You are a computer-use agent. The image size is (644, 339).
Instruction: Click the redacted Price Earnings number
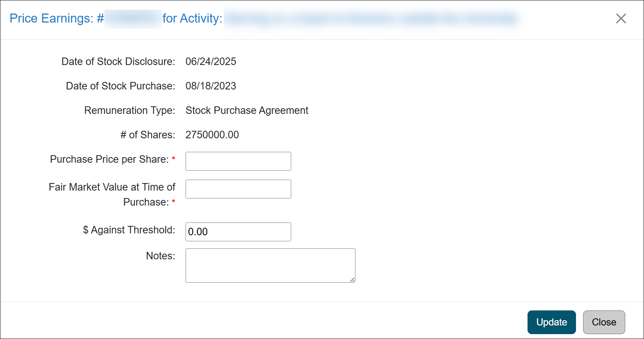[132, 18]
